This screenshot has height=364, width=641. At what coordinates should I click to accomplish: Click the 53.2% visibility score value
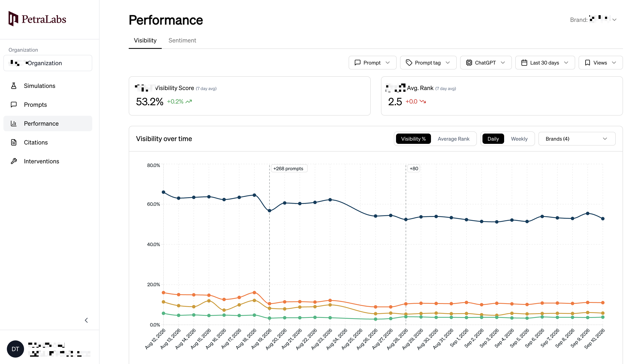(150, 101)
